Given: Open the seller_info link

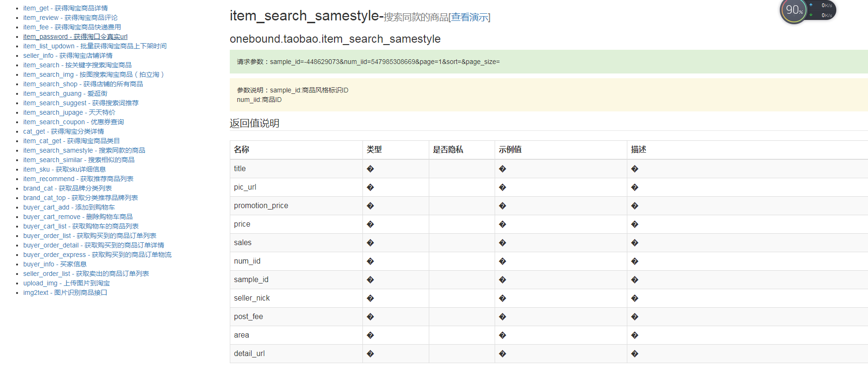Looking at the screenshot, I should [x=68, y=55].
